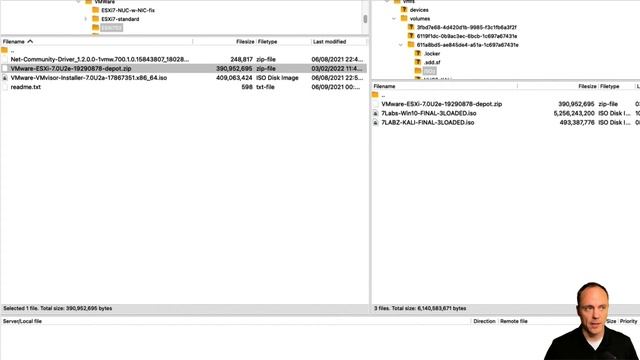640x360 pixels.
Task: Click the question-mark icon beside .locker
Action: tap(418, 53)
